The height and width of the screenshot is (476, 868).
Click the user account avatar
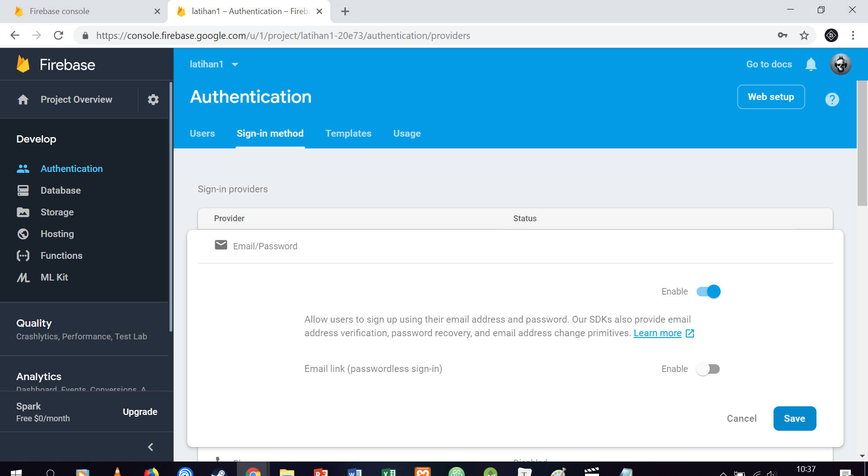click(840, 64)
